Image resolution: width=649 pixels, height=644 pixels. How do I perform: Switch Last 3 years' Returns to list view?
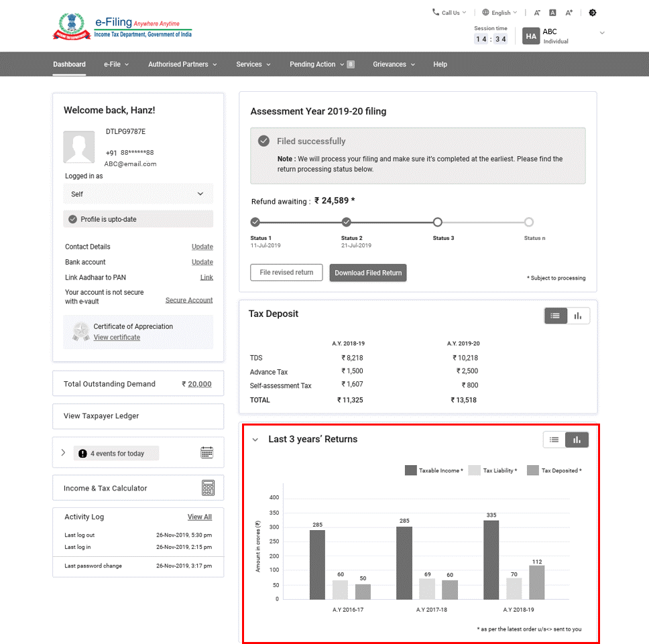(554, 440)
